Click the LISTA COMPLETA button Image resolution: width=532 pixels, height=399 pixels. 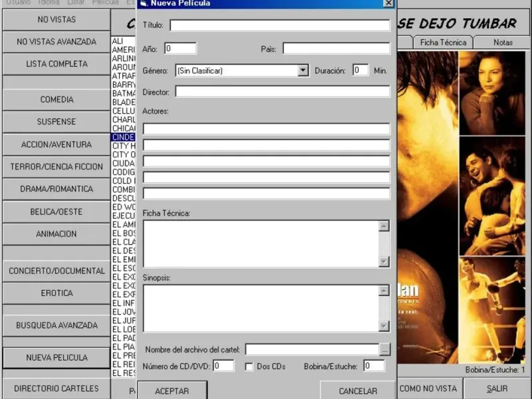(57, 64)
